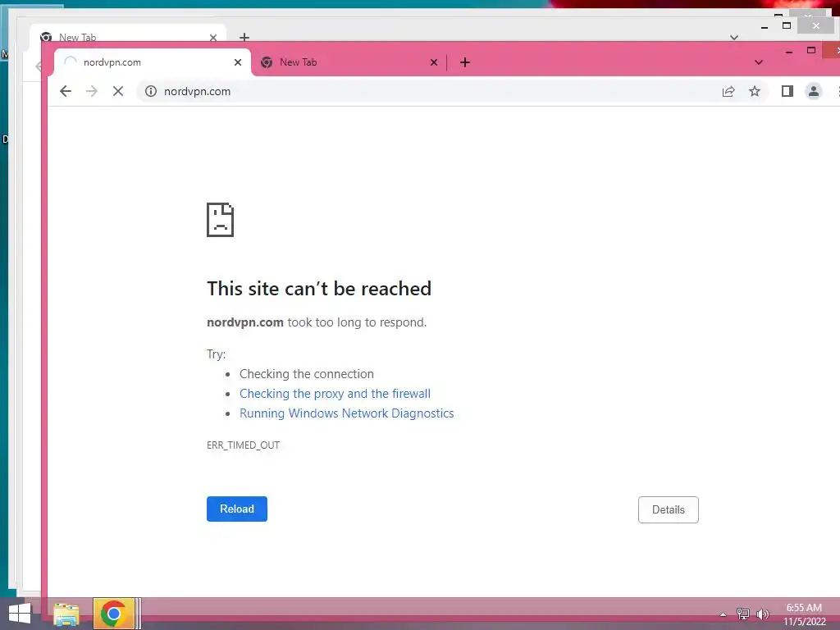Click the Checking the connection text

(307, 374)
